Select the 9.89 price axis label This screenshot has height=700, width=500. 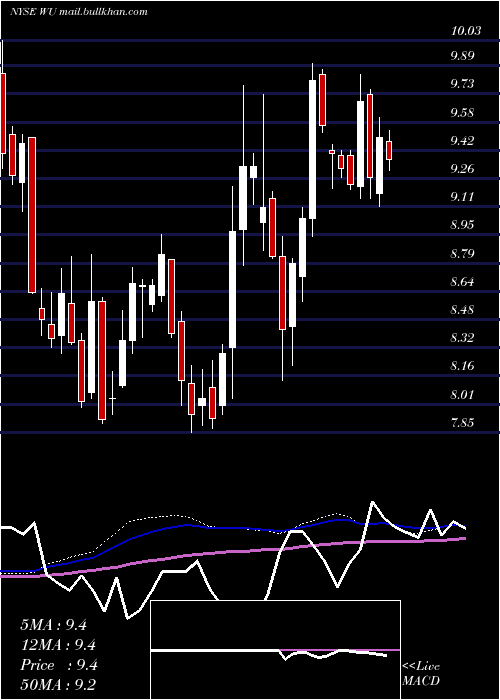coord(462,56)
